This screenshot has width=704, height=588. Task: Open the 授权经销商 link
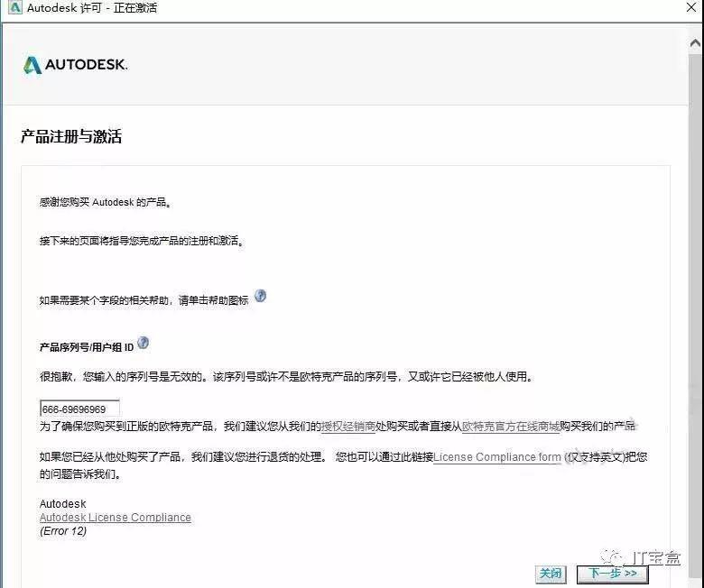pos(348,426)
